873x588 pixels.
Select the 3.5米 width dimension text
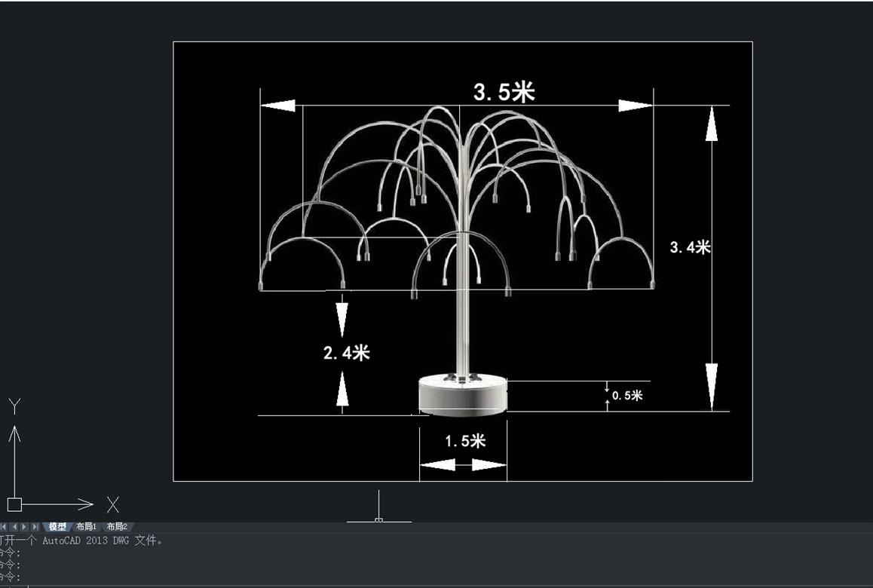pyautogui.click(x=504, y=92)
